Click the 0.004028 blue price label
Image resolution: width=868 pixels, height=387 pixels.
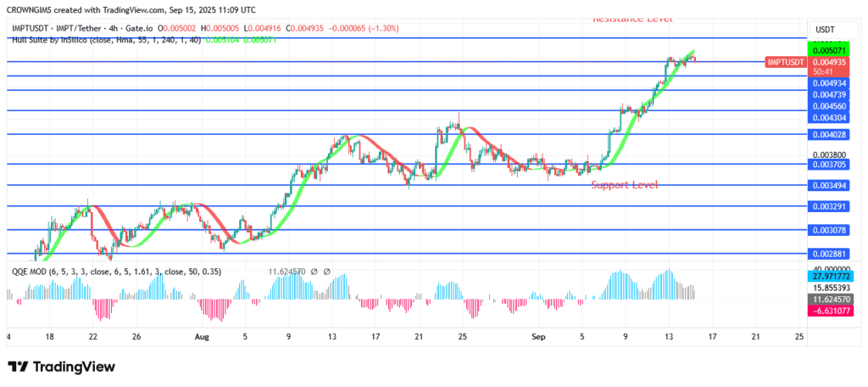(x=831, y=134)
